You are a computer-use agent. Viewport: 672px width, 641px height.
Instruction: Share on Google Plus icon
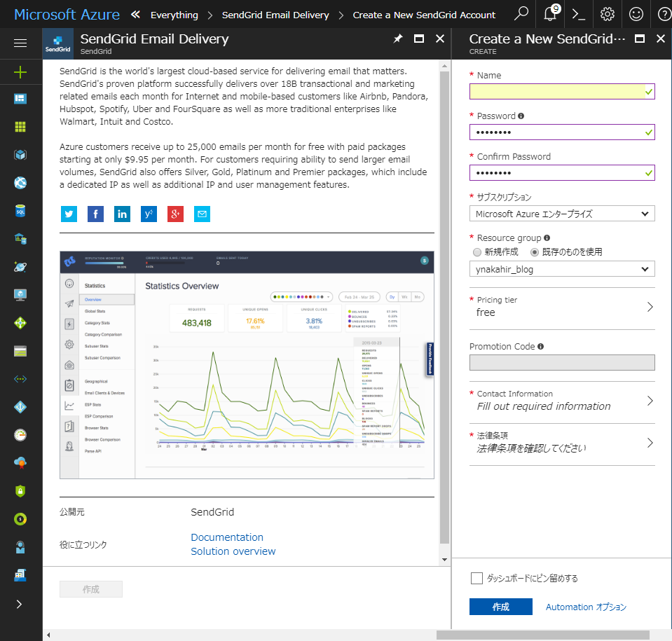175,214
